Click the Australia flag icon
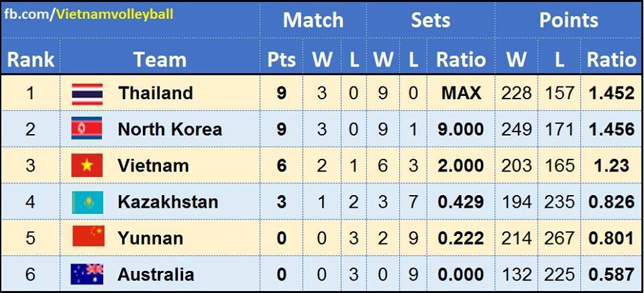 87,274
